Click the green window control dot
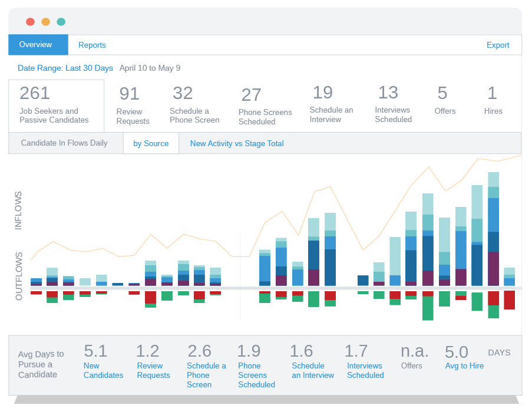This screenshot has height=415, width=532. click(x=61, y=21)
